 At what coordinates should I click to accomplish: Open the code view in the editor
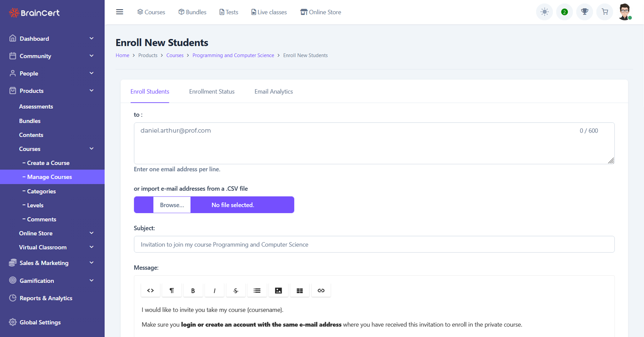point(150,290)
